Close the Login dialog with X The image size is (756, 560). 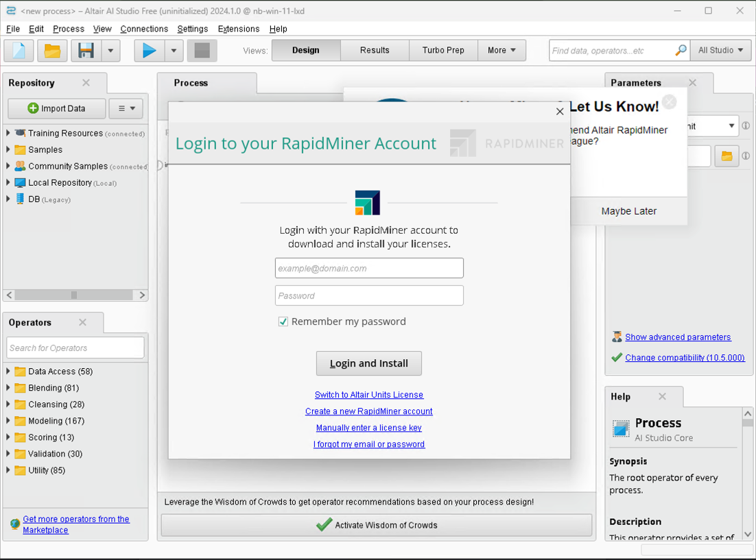[x=560, y=111]
